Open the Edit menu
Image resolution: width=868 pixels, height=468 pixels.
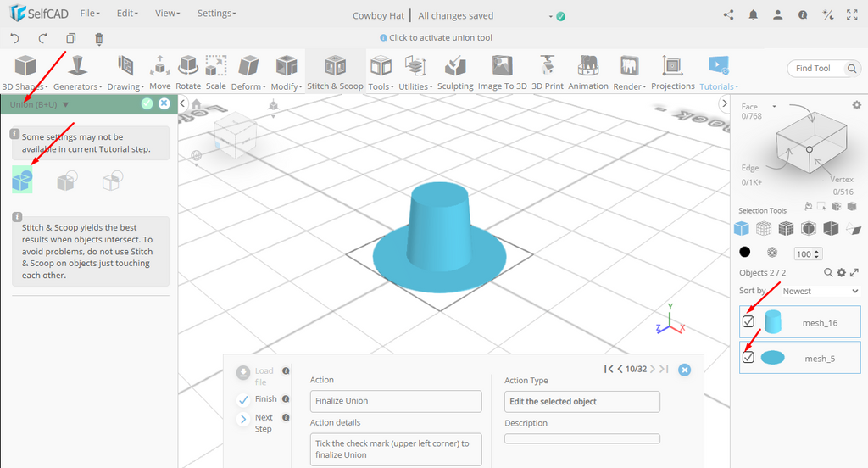point(127,14)
